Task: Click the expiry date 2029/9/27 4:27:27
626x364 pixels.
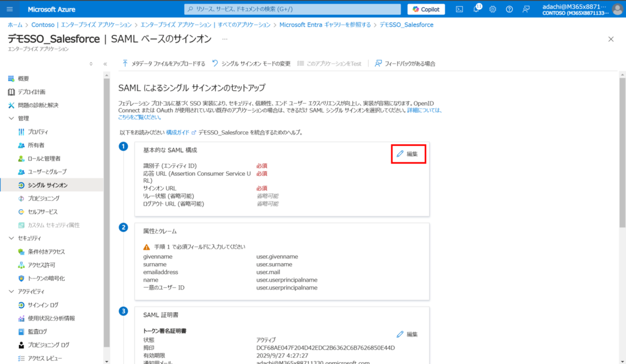Action: (282, 355)
